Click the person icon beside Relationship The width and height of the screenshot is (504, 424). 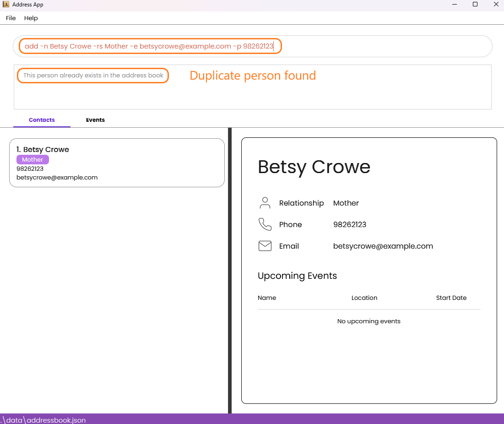[x=265, y=203]
